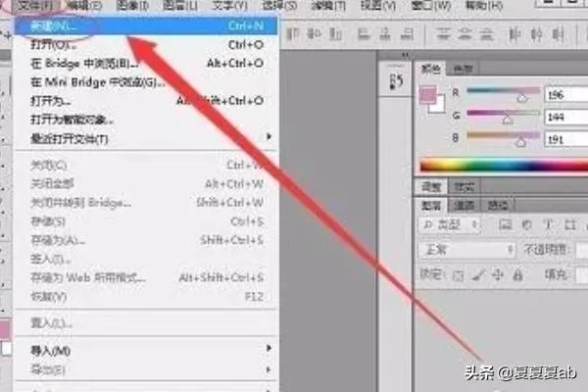The width and height of the screenshot is (588, 392).
Task: Switch to the 路径 Paths tab
Action: click(498, 206)
